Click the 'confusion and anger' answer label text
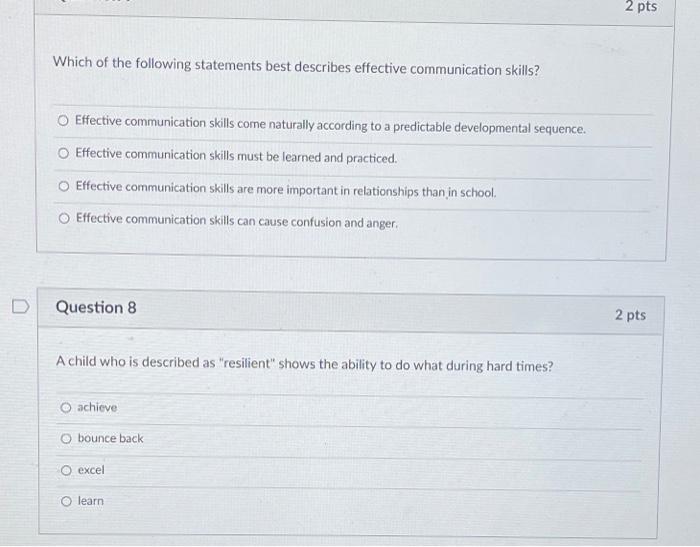700x547 pixels. tap(237, 221)
